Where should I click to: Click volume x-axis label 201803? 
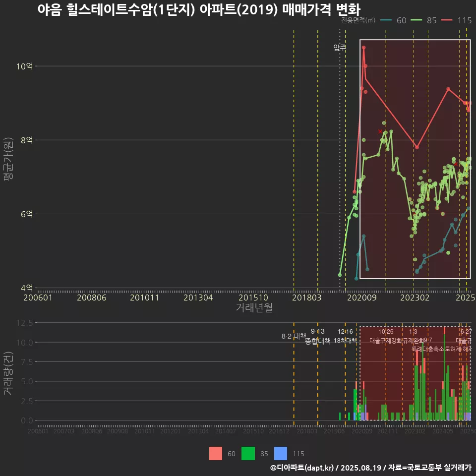coord(306,431)
